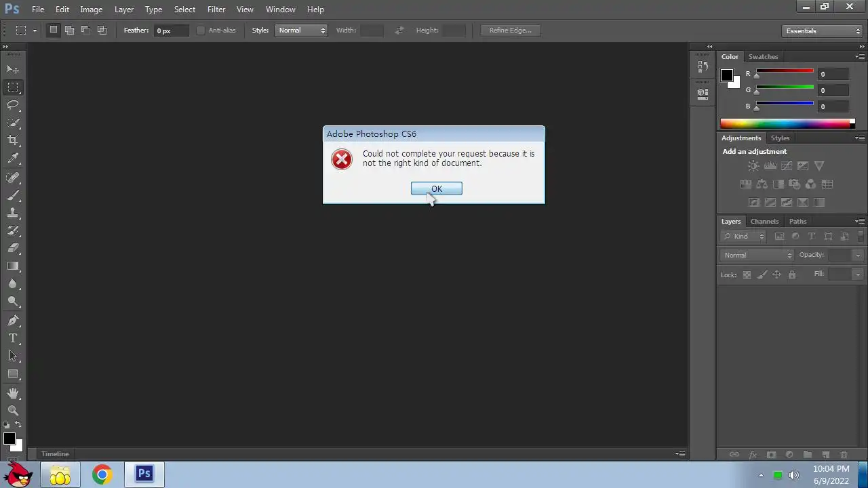Select the Hand tool
This screenshot has width=868, height=488.
point(13,393)
